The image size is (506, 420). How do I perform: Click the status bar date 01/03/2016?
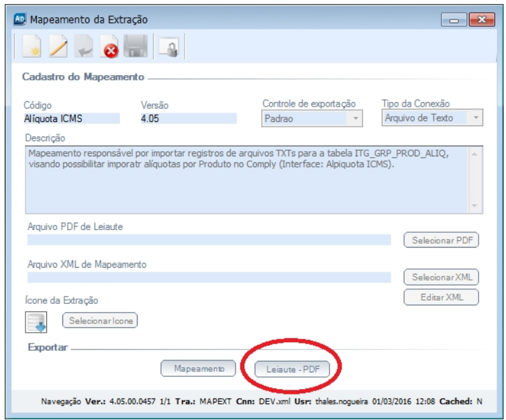coord(391,402)
